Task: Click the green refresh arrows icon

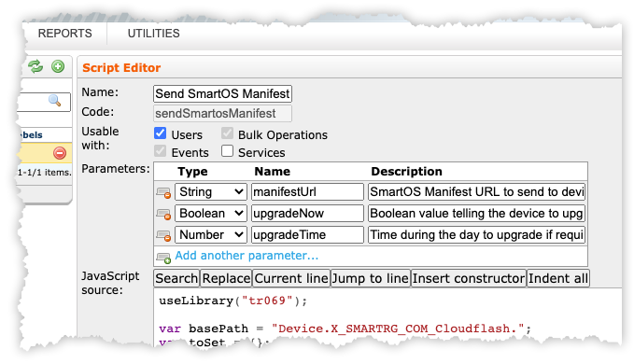Action: coord(35,66)
